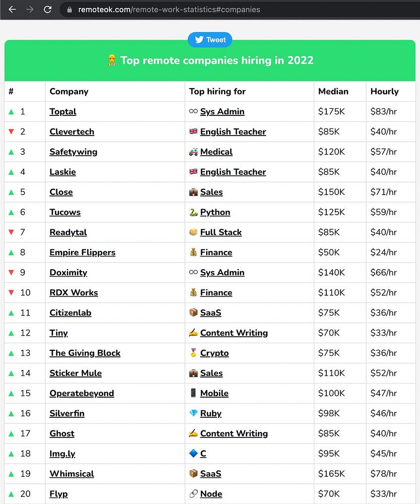Click the phone icon beside Mobile
Viewport: 420px width, 504px height.
pyautogui.click(x=193, y=393)
